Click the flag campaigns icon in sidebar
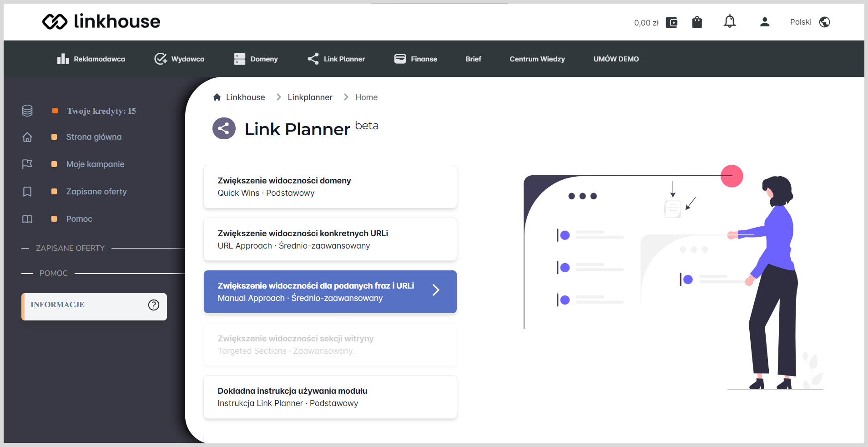This screenshot has width=868, height=447. pos(27,164)
